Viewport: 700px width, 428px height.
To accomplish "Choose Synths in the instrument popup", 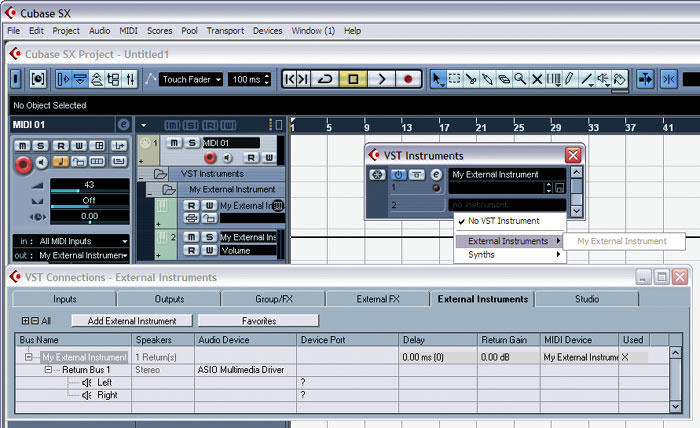I will [510, 255].
